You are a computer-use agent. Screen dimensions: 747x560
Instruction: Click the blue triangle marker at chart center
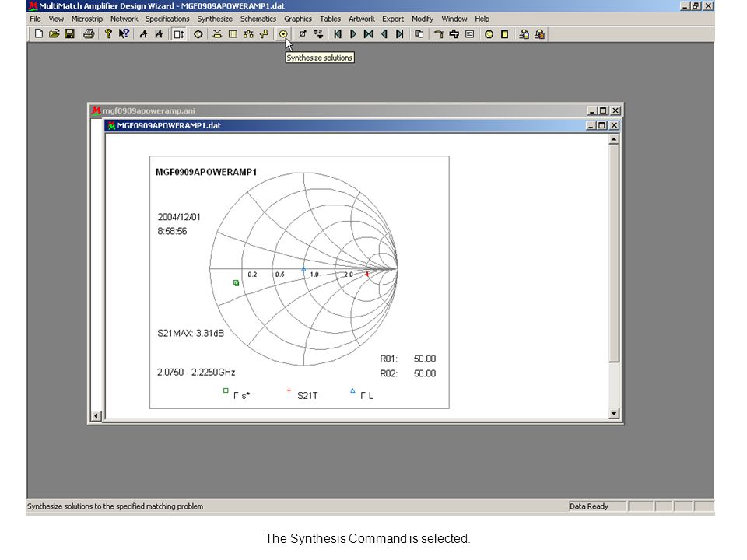(x=303, y=269)
